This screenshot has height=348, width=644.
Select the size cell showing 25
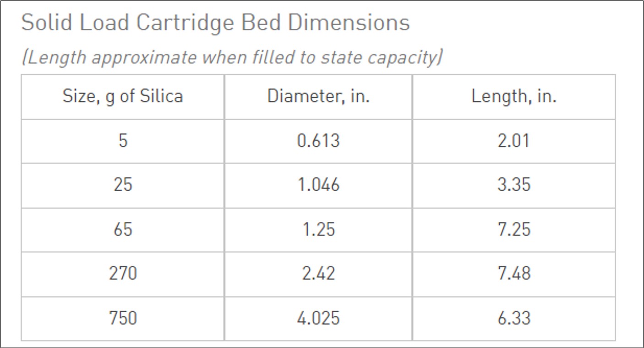(123, 184)
